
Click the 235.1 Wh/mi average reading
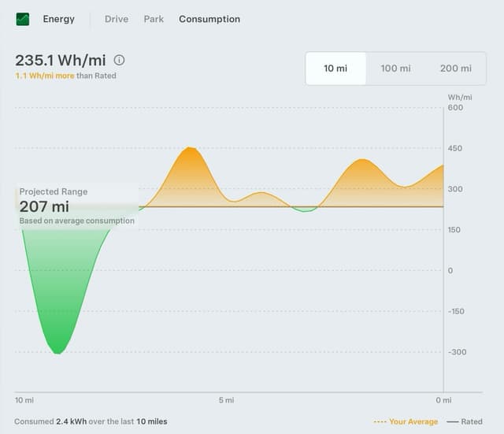point(61,60)
